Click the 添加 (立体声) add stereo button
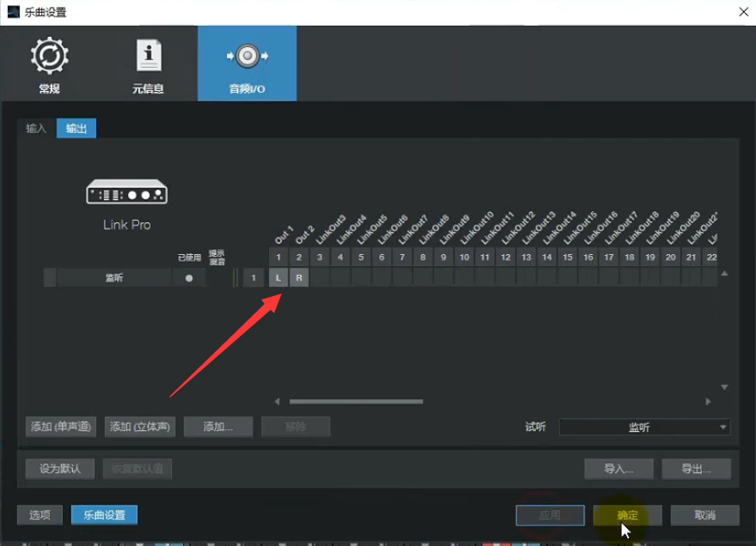756x546 pixels. coord(140,427)
